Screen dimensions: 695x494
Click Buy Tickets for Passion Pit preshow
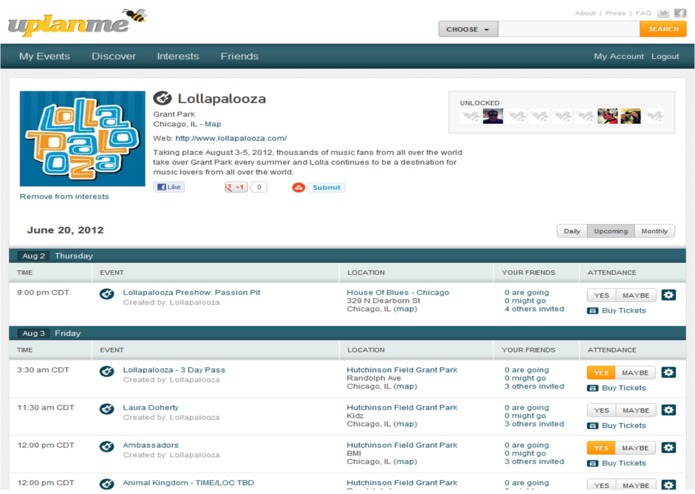624,311
